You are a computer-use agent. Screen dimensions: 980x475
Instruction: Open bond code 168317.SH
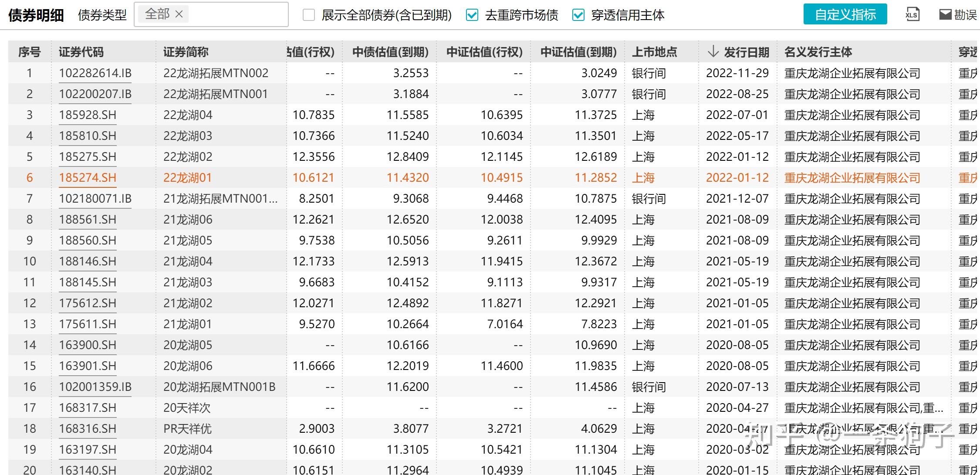coord(88,407)
